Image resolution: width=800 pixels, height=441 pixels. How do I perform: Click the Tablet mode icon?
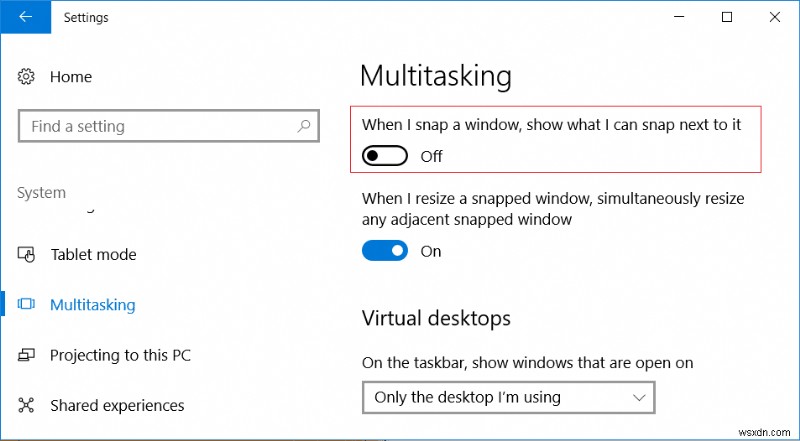pyautogui.click(x=27, y=255)
